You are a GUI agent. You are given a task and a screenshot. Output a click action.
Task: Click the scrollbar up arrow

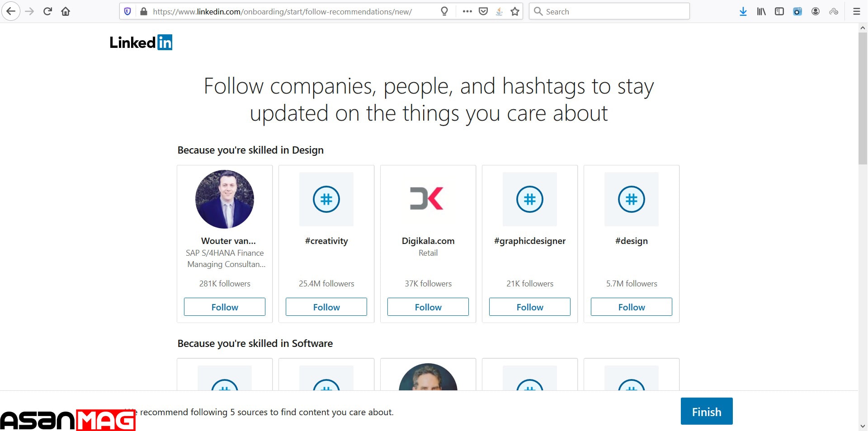pos(863,28)
